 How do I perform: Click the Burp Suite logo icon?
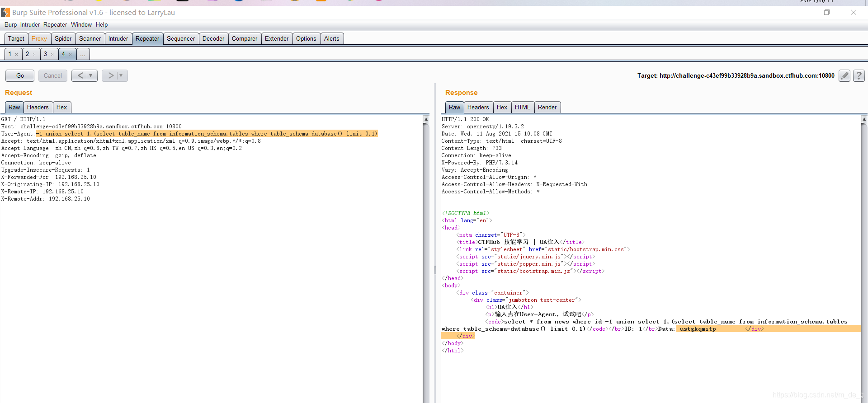[x=5, y=12]
